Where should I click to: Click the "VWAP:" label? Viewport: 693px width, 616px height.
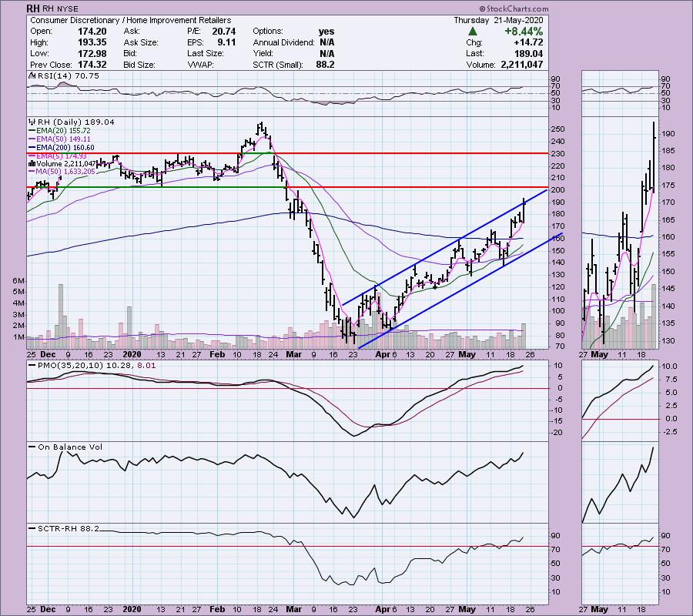[x=200, y=65]
